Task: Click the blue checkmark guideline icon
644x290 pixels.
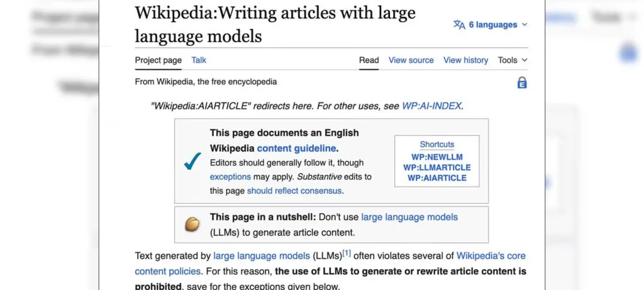Action: tap(192, 162)
